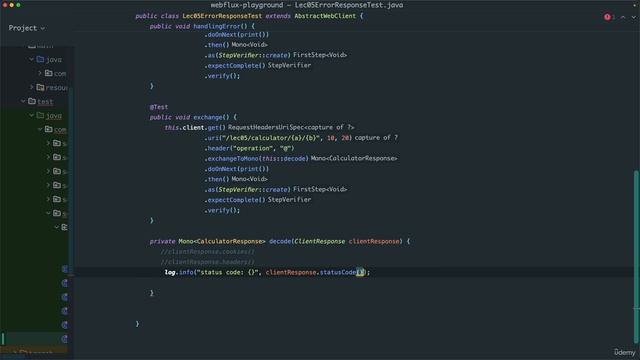Image resolution: width=640 pixels, height=360 pixels.
Task: Select the expanded sub-package folder icon
Action: click(57, 213)
